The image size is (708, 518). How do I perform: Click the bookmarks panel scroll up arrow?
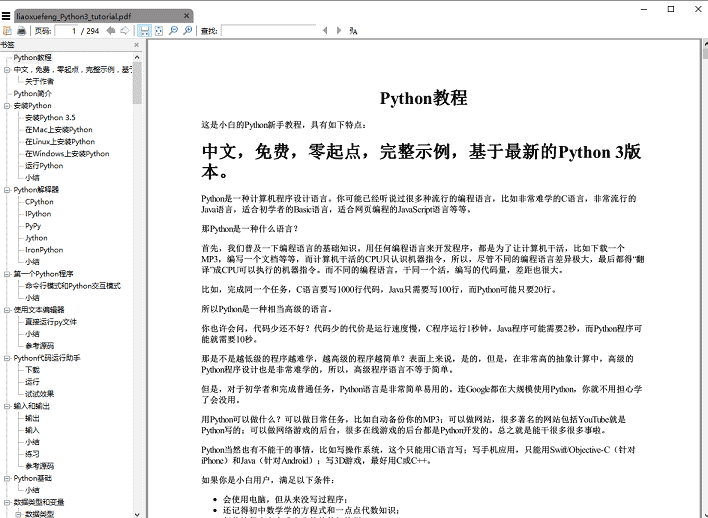pos(137,57)
